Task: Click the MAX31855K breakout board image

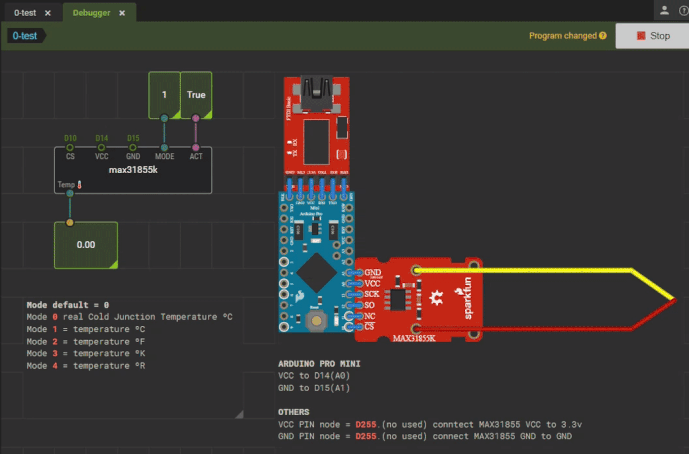Action: tap(418, 300)
